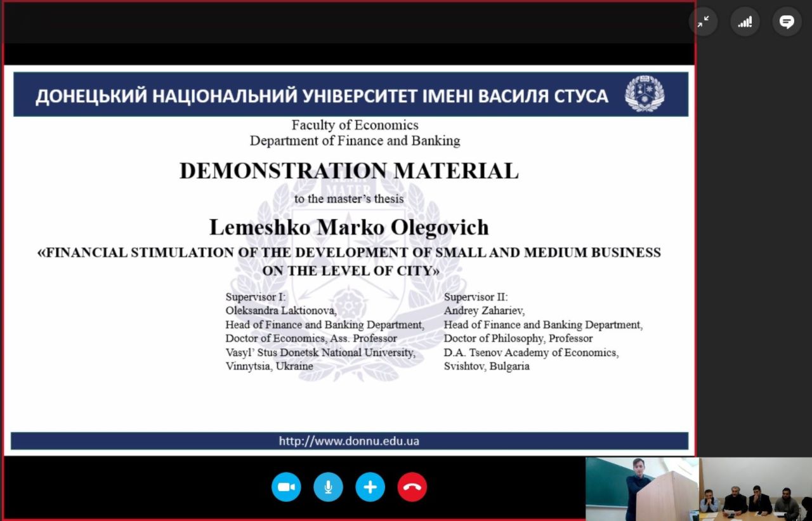Viewport: 812px width, 521px height.
Task: Click "Vinnytsia, Ukraine" text
Action: (x=269, y=367)
